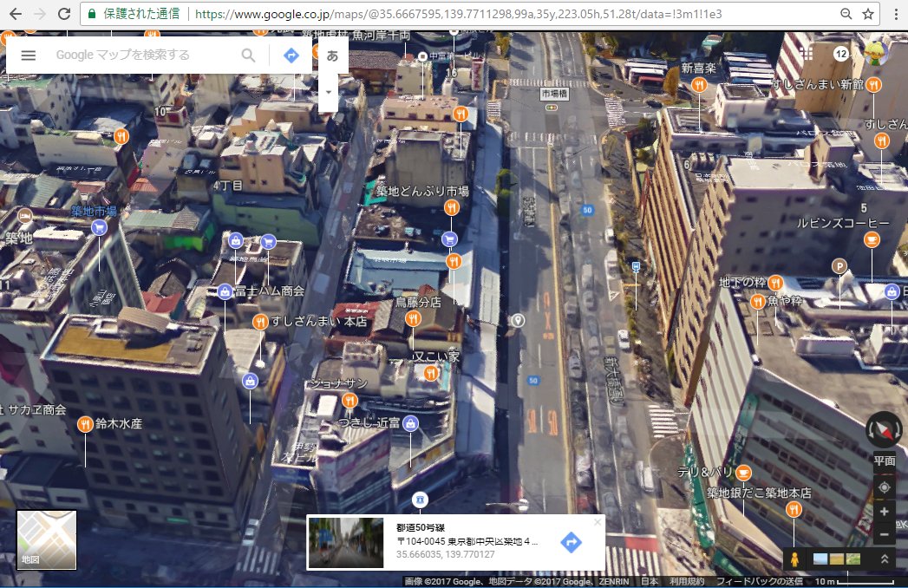908x588 pixels.
Task: Switch to flat view with 平面 button
Action: [x=885, y=461]
